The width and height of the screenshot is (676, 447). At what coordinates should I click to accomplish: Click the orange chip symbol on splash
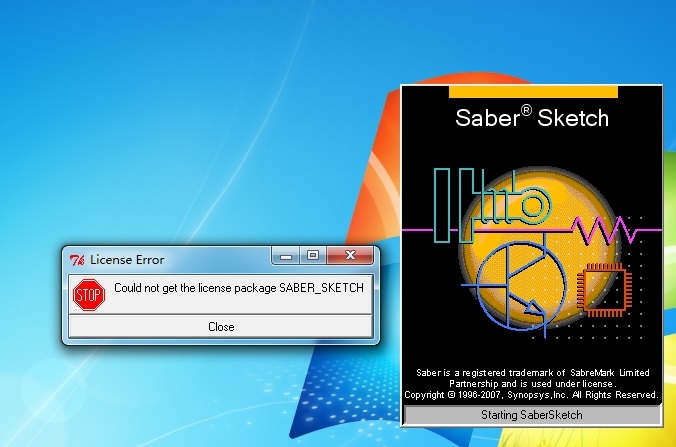[x=604, y=289]
